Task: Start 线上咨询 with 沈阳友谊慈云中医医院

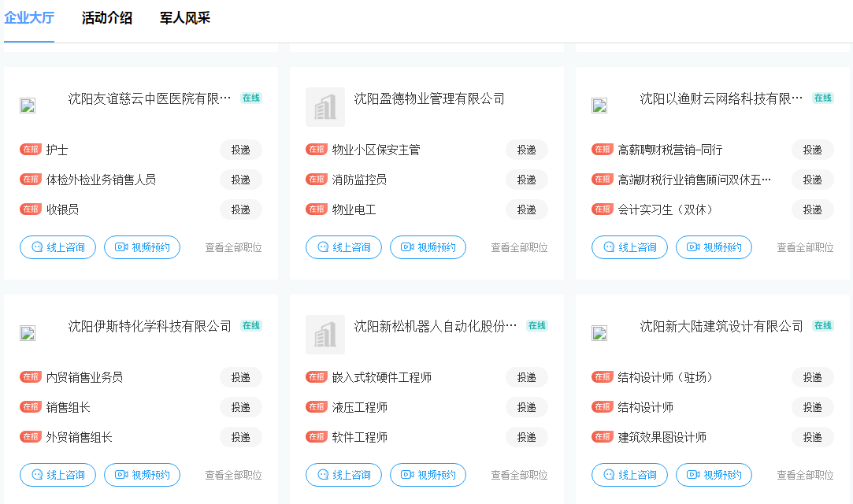Action: pyautogui.click(x=58, y=247)
